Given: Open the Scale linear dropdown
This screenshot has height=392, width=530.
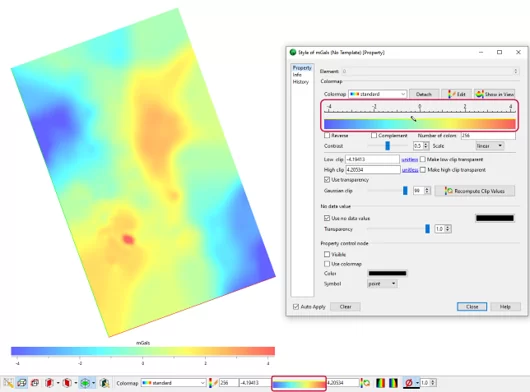Looking at the screenshot, I should [490, 146].
